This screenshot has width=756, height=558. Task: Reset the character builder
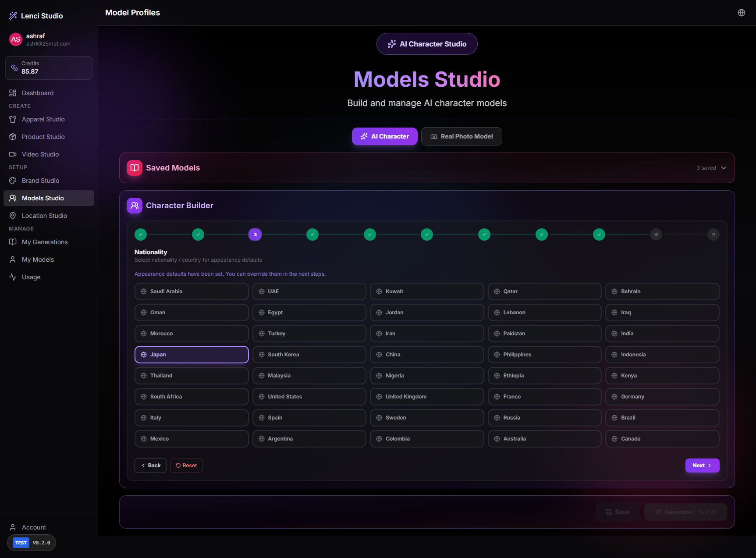point(186,466)
